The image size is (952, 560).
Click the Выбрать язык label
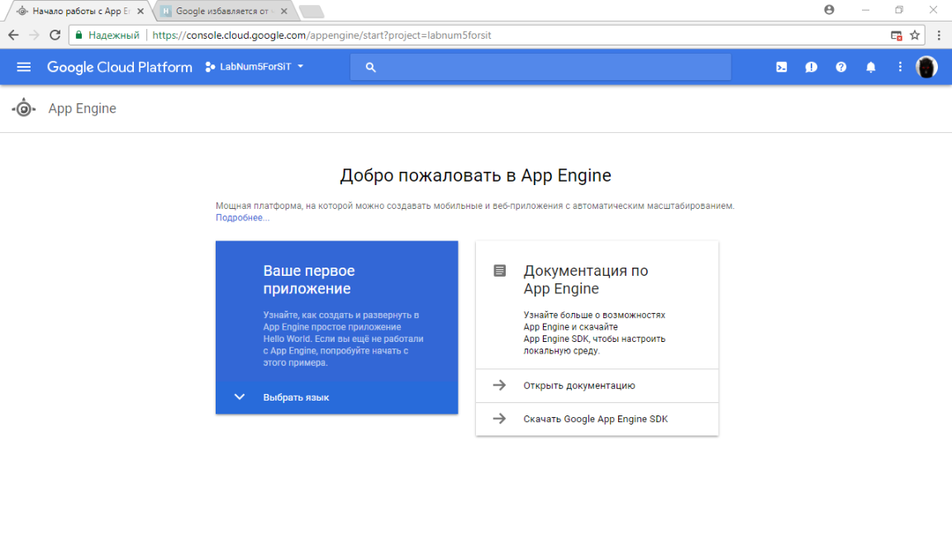[x=296, y=397]
